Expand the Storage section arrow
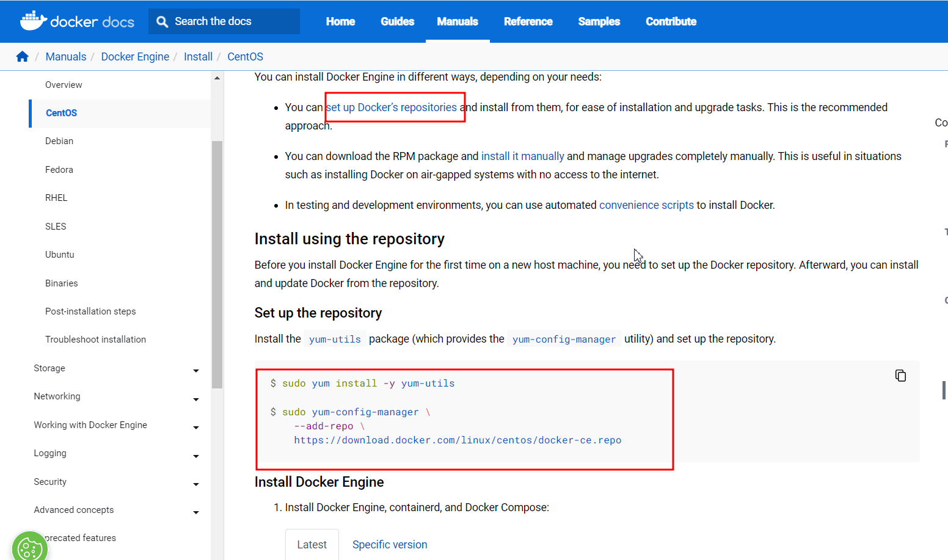Viewport: 948px width, 560px height. pos(196,371)
